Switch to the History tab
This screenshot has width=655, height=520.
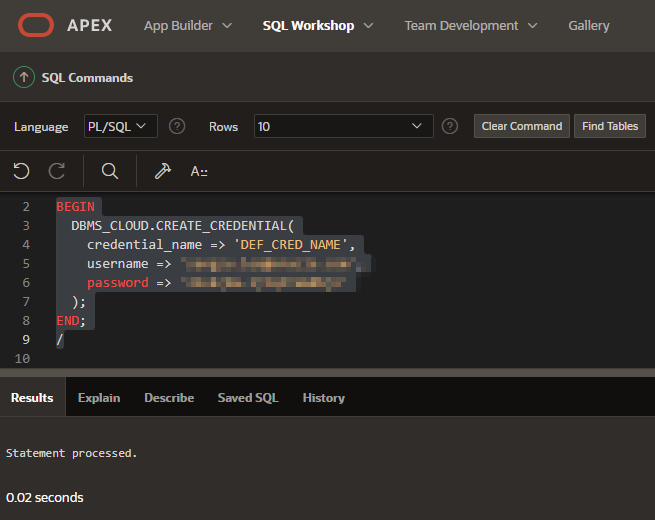pyautogui.click(x=324, y=398)
